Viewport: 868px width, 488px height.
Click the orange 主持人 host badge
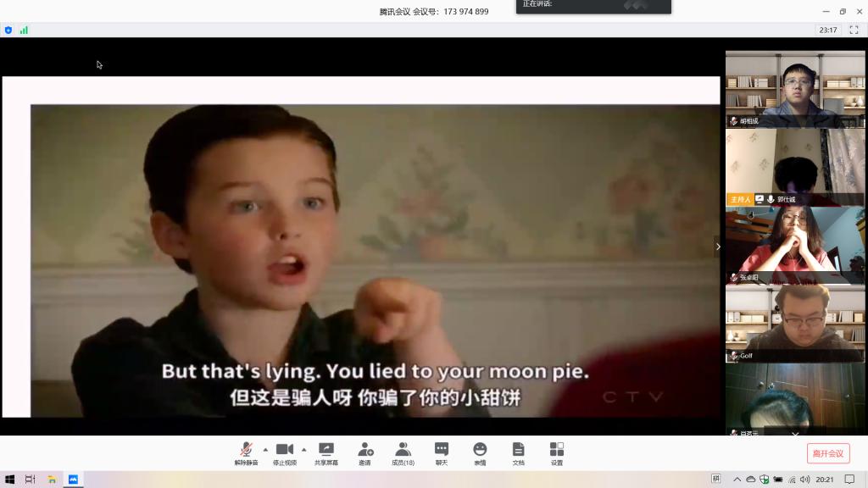pos(740,199)
